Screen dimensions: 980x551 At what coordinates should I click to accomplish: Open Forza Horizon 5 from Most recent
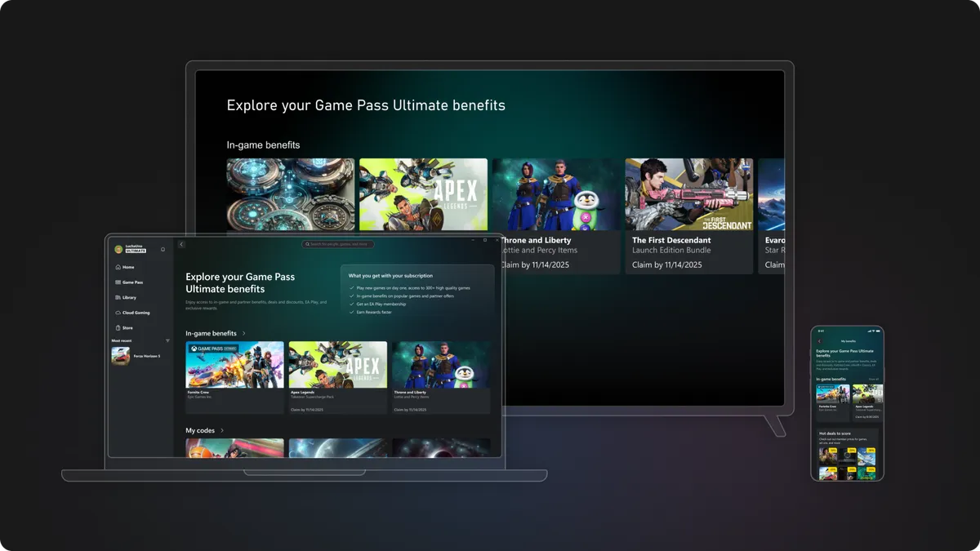[x=136, y=356]
